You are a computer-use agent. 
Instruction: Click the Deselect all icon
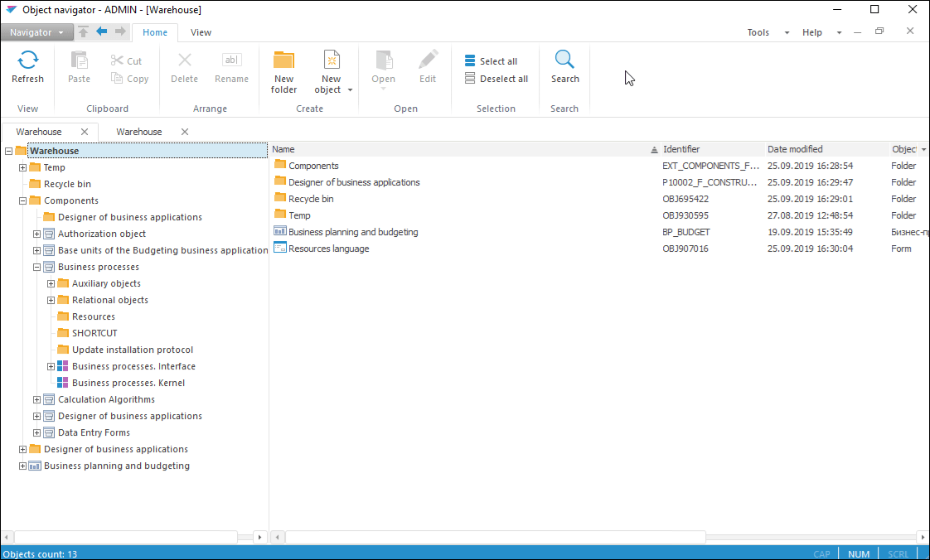470,78
